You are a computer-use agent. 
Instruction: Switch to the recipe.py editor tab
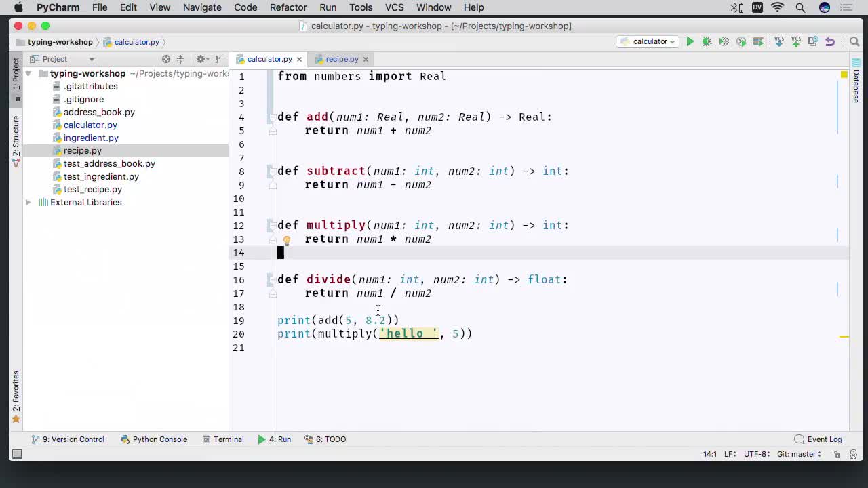click(x=341, y=59)
